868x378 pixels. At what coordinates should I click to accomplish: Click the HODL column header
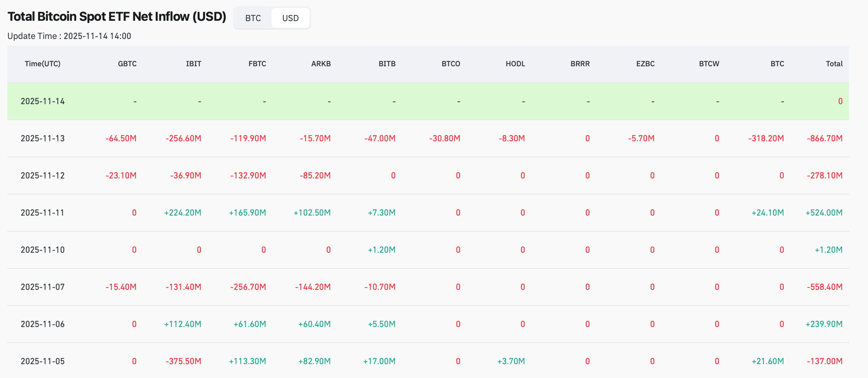tap(515, 64)
